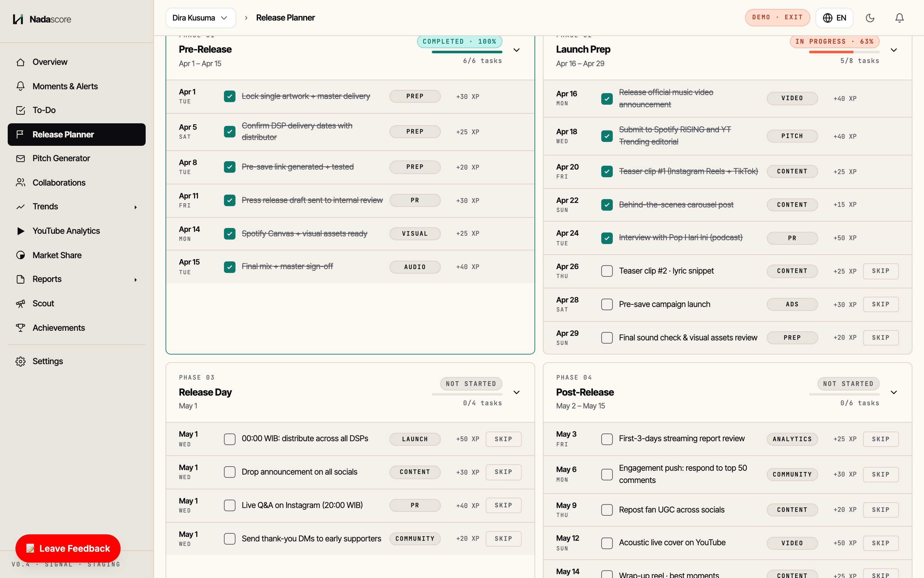
Task: Uncheck Final mix + master sign-off
Action: [229, 267]
